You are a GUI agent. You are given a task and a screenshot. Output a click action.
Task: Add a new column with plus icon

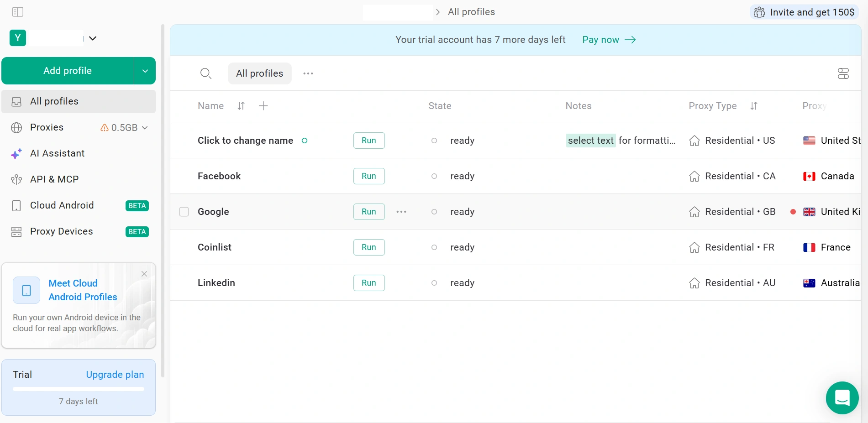pos(263,106)
